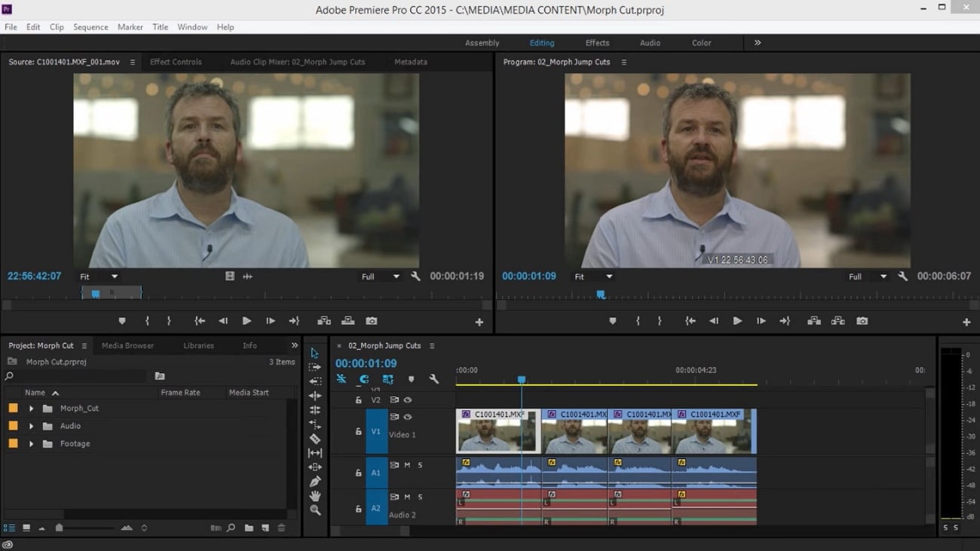Image resolution: width=980 pixels, height=551 pixels.
Task: Select the Pen tool
Action: (x=315, y=482)
